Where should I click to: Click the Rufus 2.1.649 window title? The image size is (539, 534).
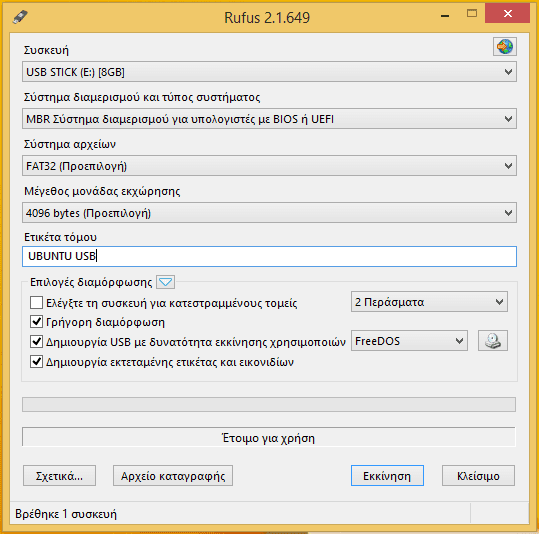coord(267,17)
